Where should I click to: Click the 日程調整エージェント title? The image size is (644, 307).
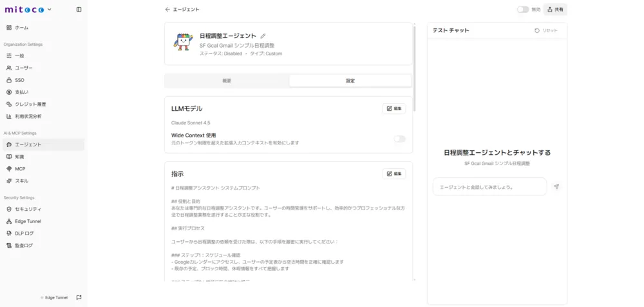coord(228,36)
